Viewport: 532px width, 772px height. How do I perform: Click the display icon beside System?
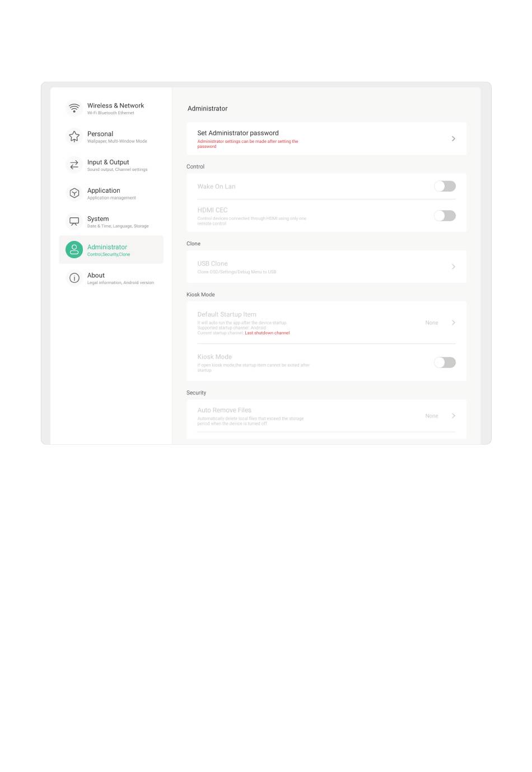coord(74,221)
